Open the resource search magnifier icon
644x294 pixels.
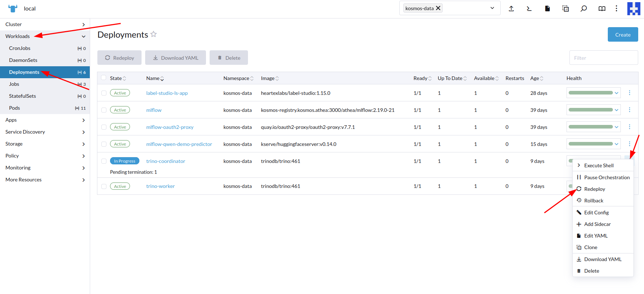(584, 9)
